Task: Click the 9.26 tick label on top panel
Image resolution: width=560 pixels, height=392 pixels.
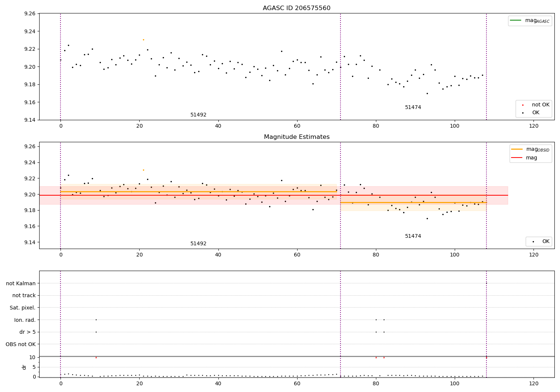Action: pyautogui.click(x=29, y=13)
